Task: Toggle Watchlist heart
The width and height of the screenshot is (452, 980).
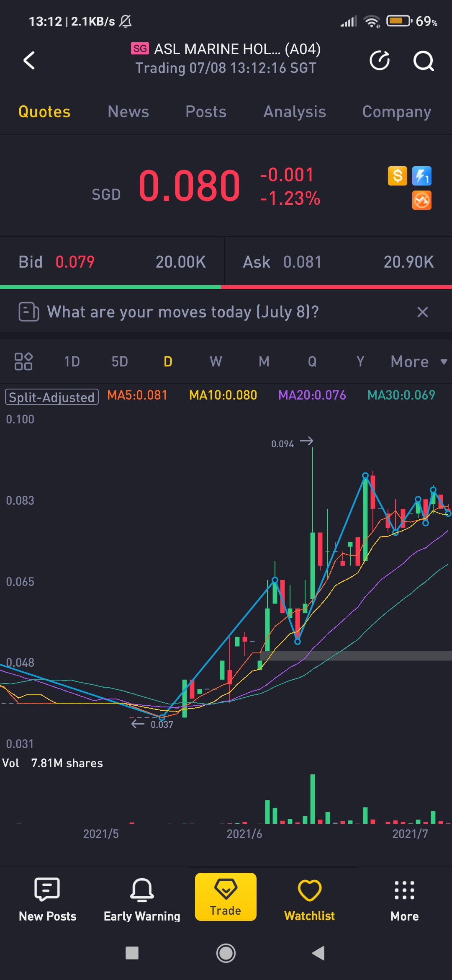Action: pos(309,900)
